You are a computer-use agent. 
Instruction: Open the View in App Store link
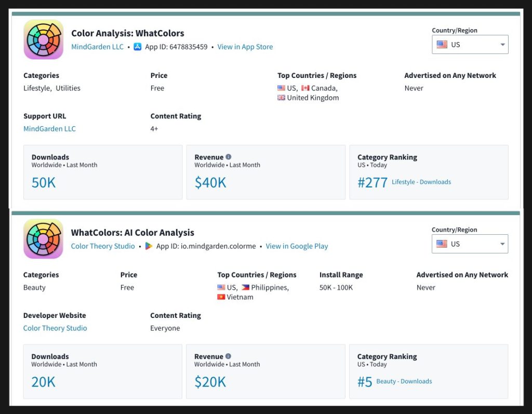(245, 47)
